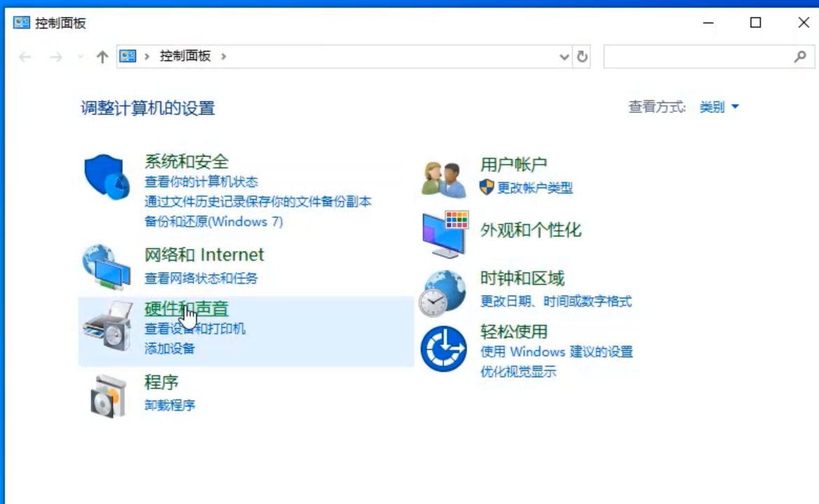819x504 pixels.
Task: Click 优化视觉显示 link
Action: coord(518,372)
